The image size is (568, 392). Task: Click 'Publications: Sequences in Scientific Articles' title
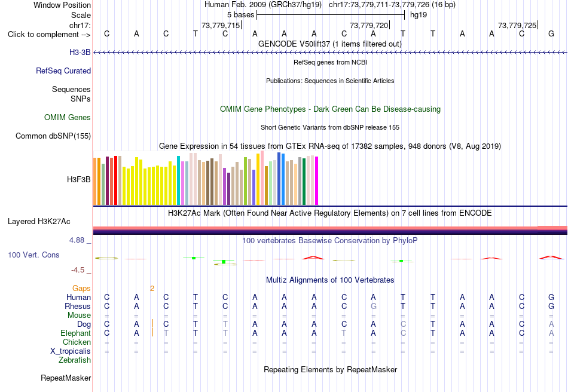[x=330, y=81]
